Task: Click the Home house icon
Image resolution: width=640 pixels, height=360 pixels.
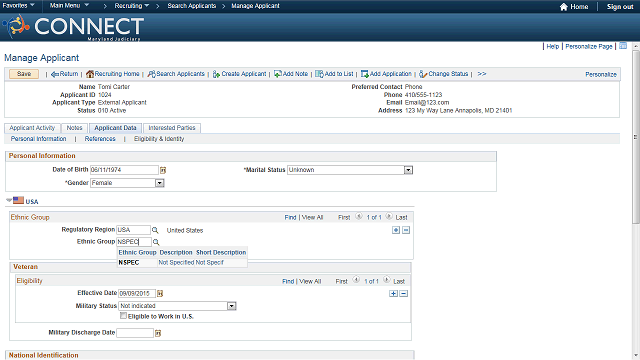Action: pos(564,7)
